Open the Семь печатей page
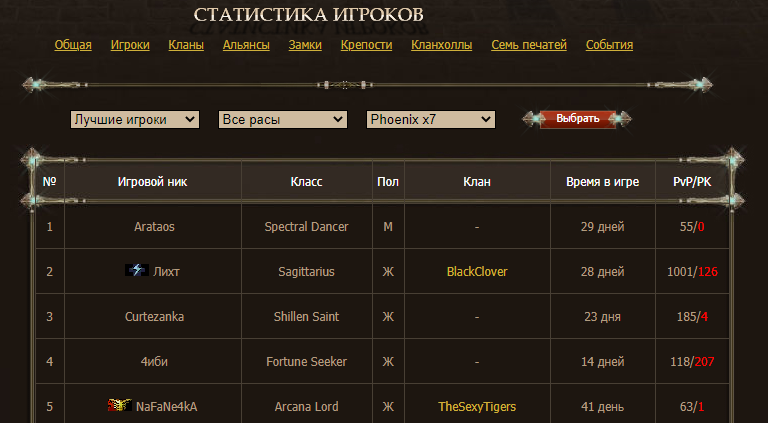The height and width of the screenshot is (423, 768). (x=529, y=45)
